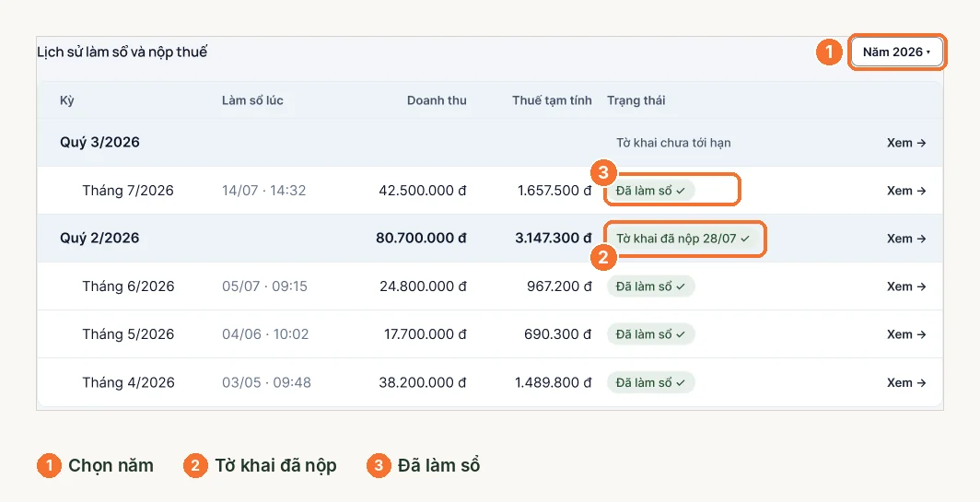This screenshot has width=980, height=502.
Task: Select the Quý 2/2026 row label
Action: point(100,239)
